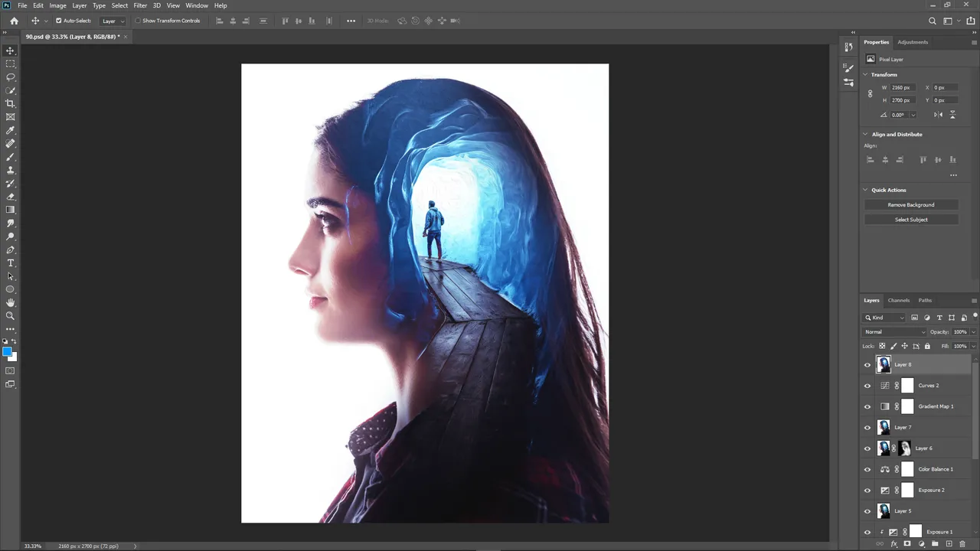
Task: Select the Quick Selection tool
Action: point(10,90)
